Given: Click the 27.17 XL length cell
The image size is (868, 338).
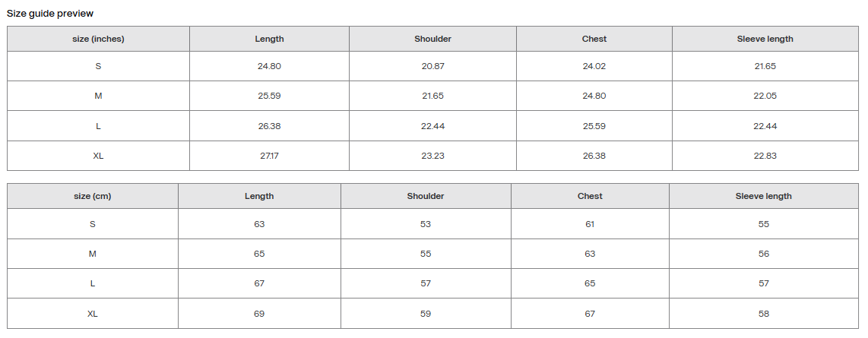Looking at the screenshot, I should [x=269, y=156].
